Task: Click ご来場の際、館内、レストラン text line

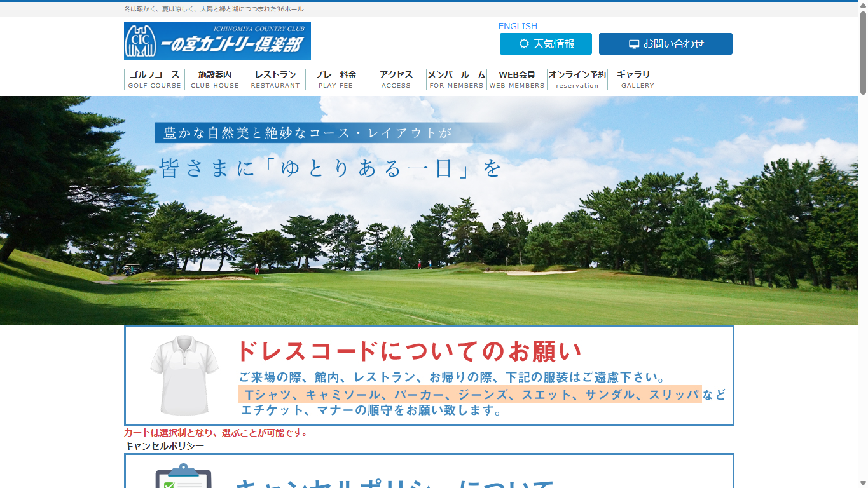Action: tap(452, 377)
